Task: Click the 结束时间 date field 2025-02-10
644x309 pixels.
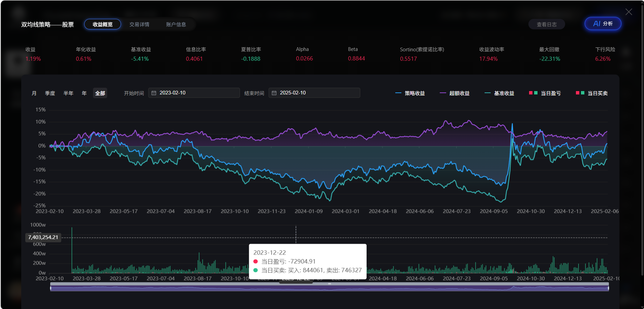Action: [x=314, y=93]
